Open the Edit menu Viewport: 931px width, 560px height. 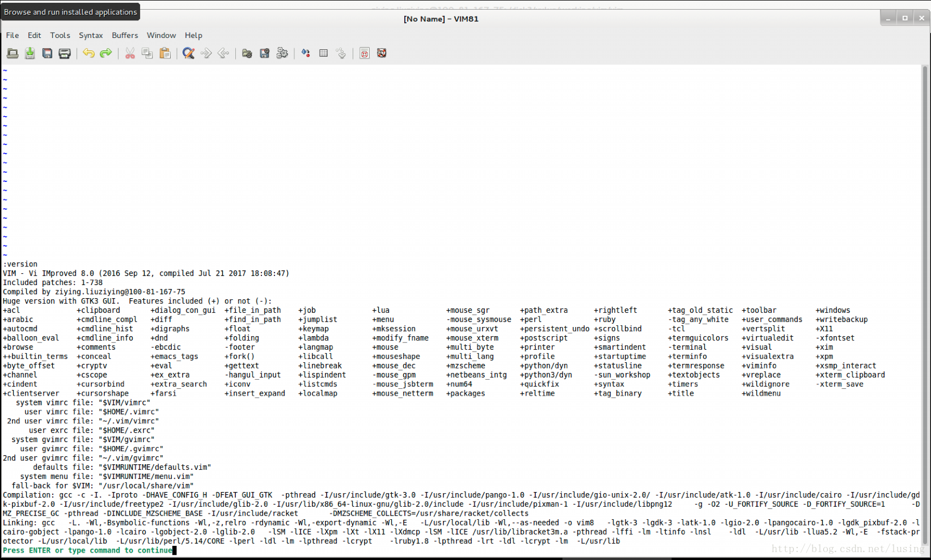[35, 35]
